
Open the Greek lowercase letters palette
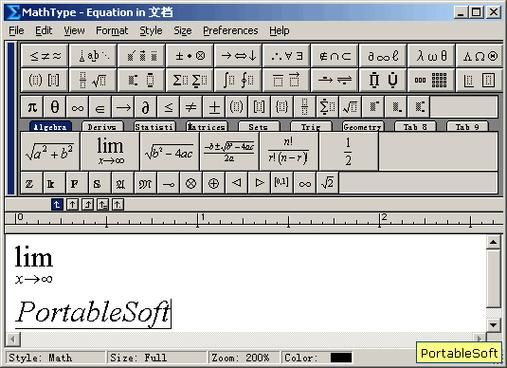431,56
